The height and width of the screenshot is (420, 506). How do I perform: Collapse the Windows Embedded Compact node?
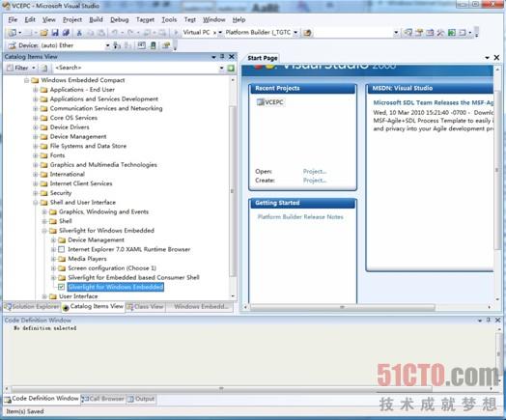(26, 80)
